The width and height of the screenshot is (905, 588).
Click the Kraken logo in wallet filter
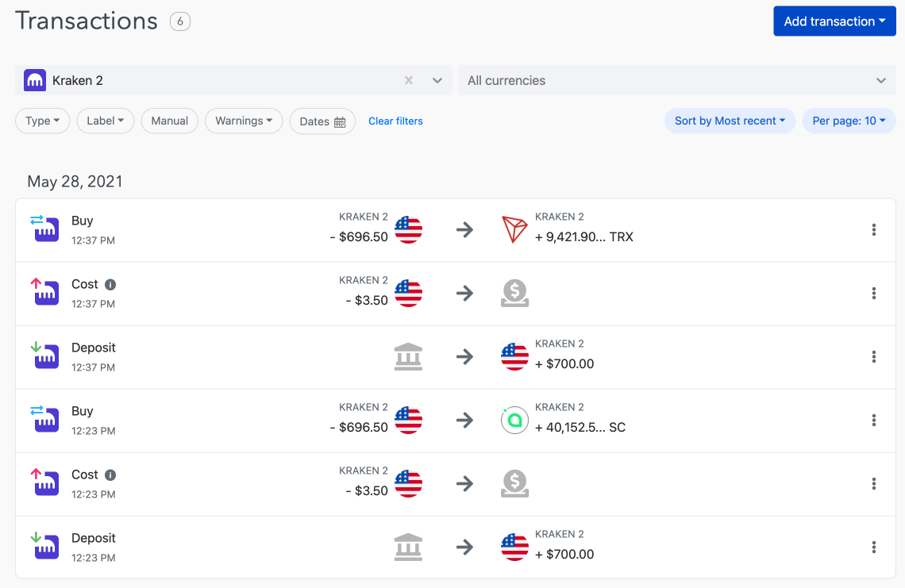click(35, 81)
